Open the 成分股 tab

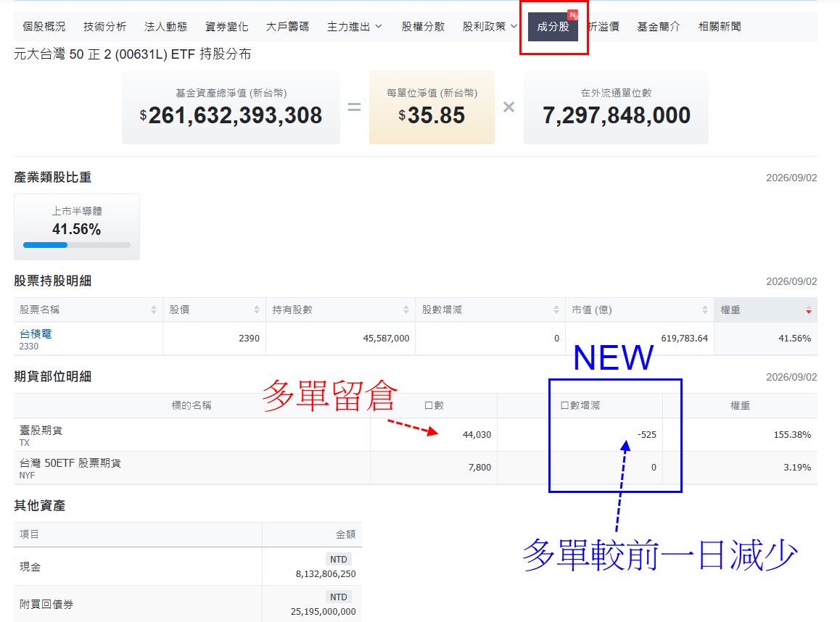click(553, 27)
